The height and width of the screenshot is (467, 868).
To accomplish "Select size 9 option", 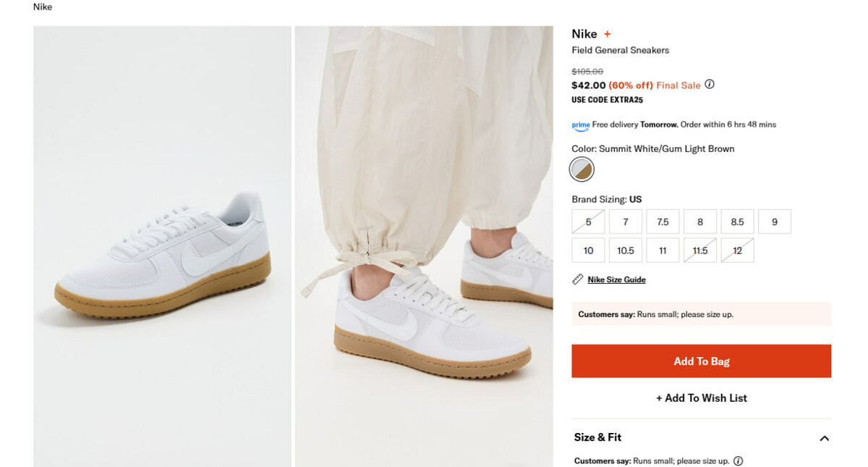I will pos(775,222).
